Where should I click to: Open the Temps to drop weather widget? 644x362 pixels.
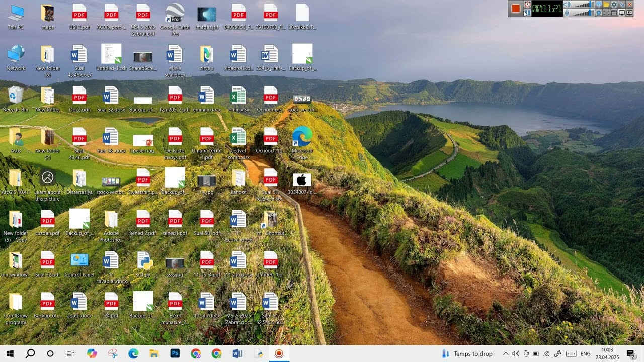(467, 353)
